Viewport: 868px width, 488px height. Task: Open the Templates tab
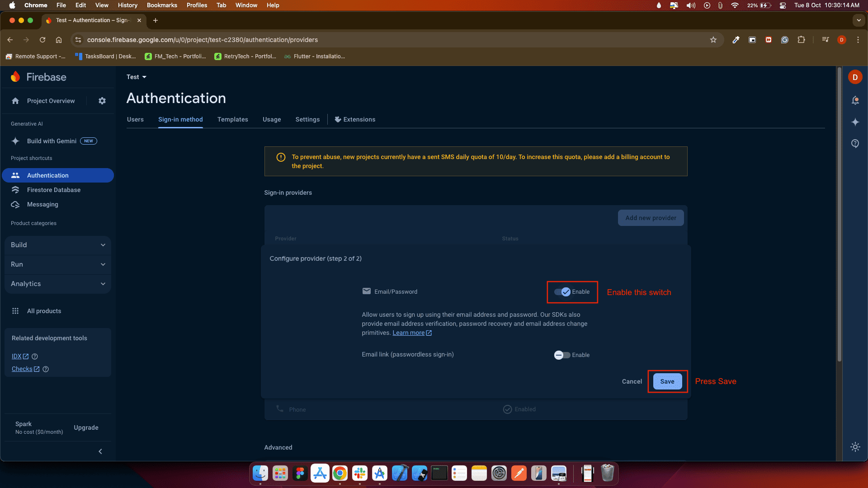pyautogui.click(x=232, y=119)
